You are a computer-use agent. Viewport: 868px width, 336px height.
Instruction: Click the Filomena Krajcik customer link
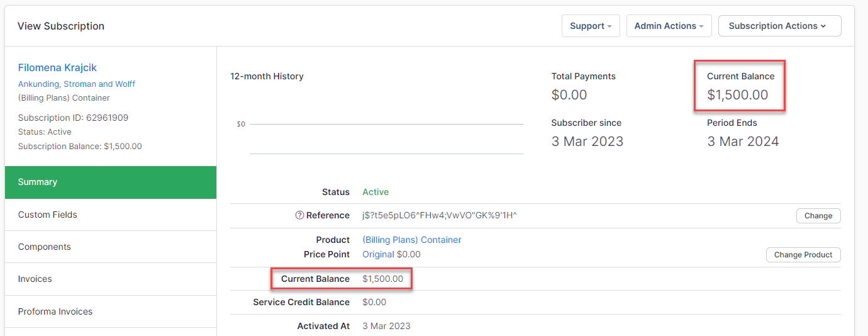coord(57,67)
